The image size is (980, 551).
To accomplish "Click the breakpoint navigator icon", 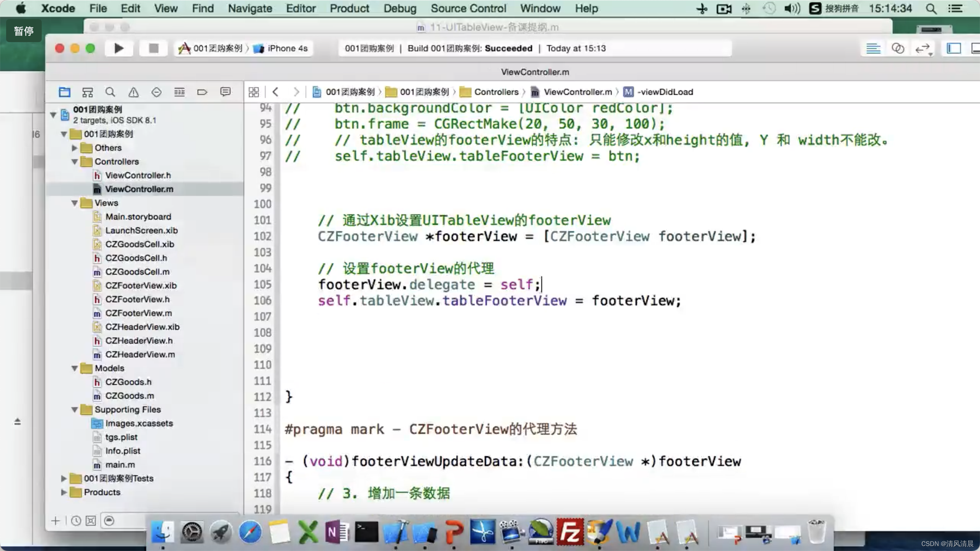I will [x=203, y=92].
